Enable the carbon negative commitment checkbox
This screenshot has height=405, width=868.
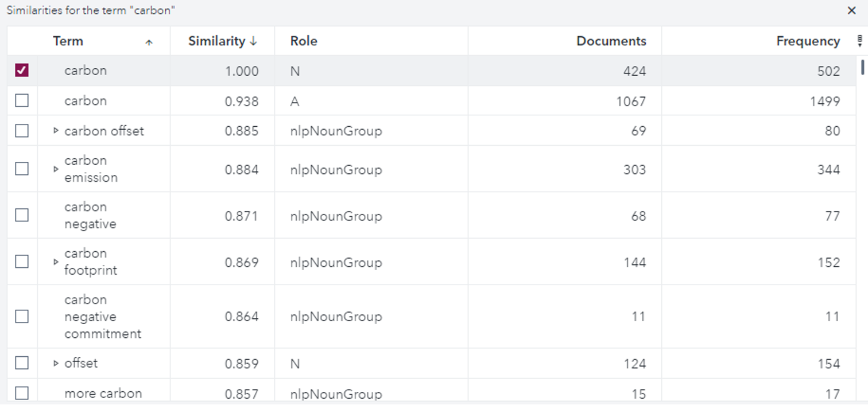pos(22,316)
